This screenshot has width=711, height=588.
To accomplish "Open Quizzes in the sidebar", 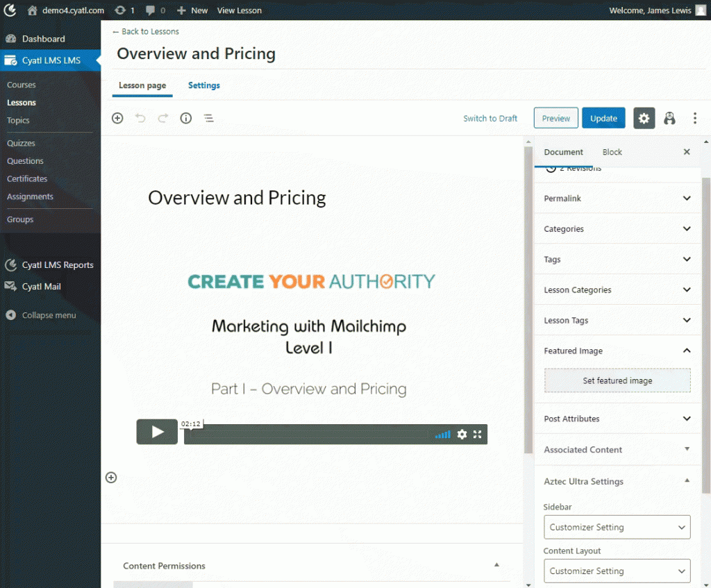I will click(21, 143).
